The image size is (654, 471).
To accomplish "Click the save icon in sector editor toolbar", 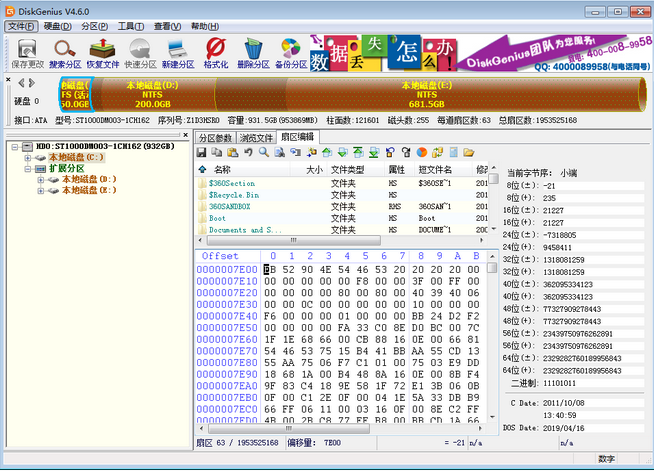I will click(x=201, y=152).
